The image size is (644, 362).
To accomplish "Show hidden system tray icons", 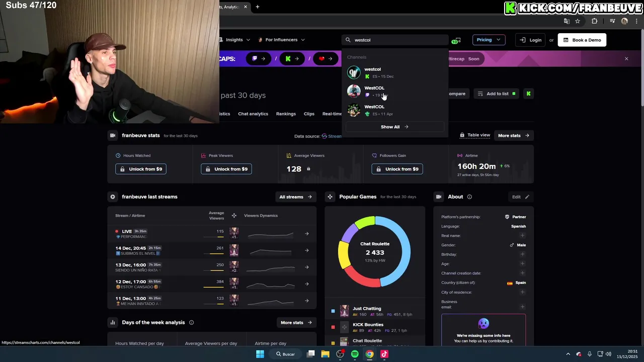I will (x=568, y=354).
